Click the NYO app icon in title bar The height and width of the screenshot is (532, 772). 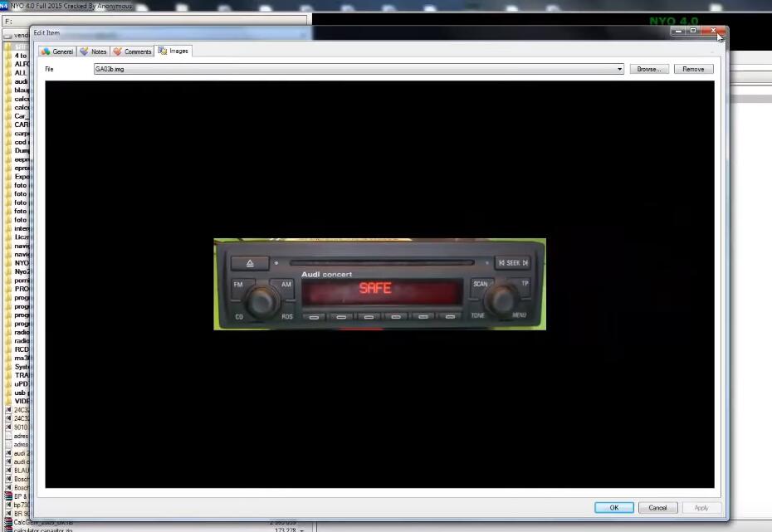[x=4, y=6]
